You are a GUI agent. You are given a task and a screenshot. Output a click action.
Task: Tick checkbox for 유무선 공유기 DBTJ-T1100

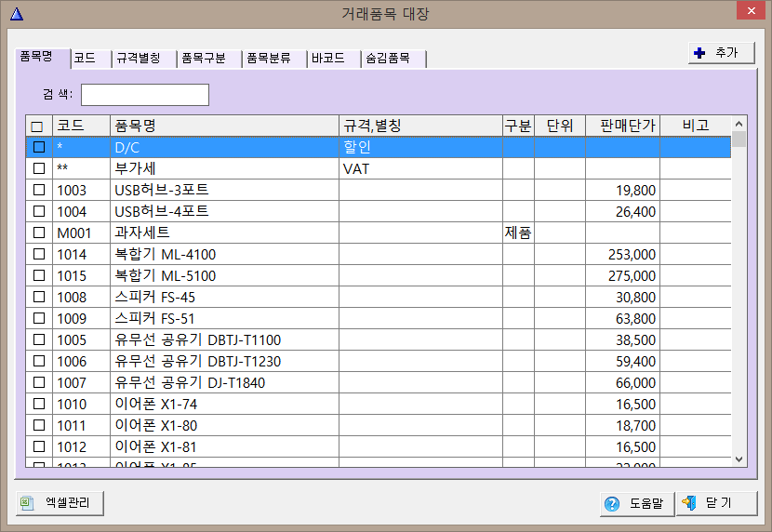[x=39, y=339]
